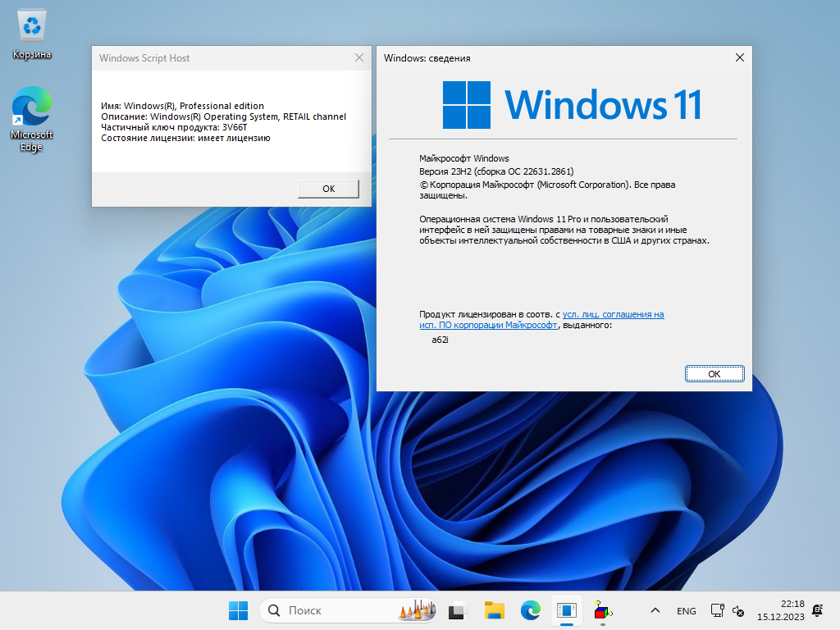
Task: Open the notification bell icon
Action: (818, 610)
